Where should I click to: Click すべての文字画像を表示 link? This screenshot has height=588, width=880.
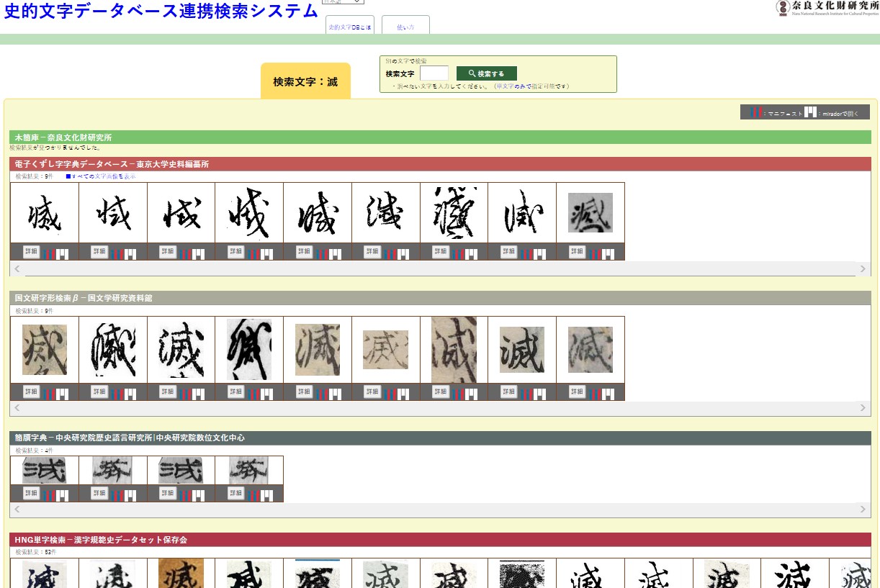(x=101, y=176)
